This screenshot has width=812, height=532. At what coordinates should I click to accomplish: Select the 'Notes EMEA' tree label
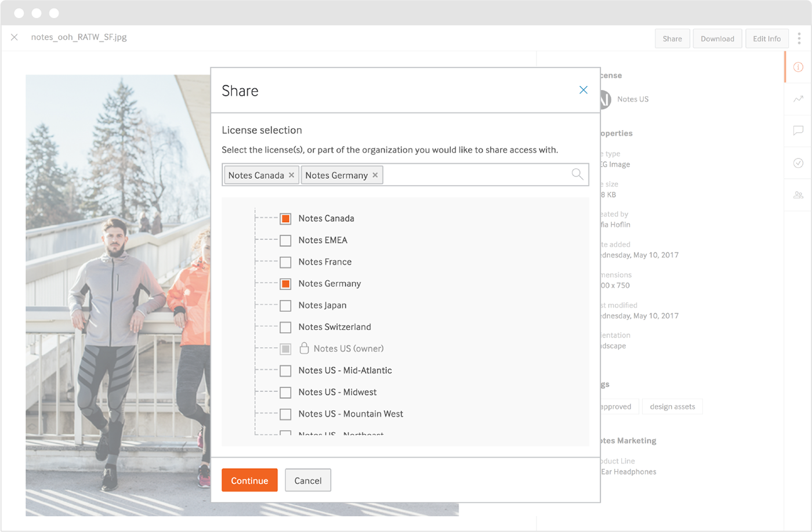click(x=322, y=240)
